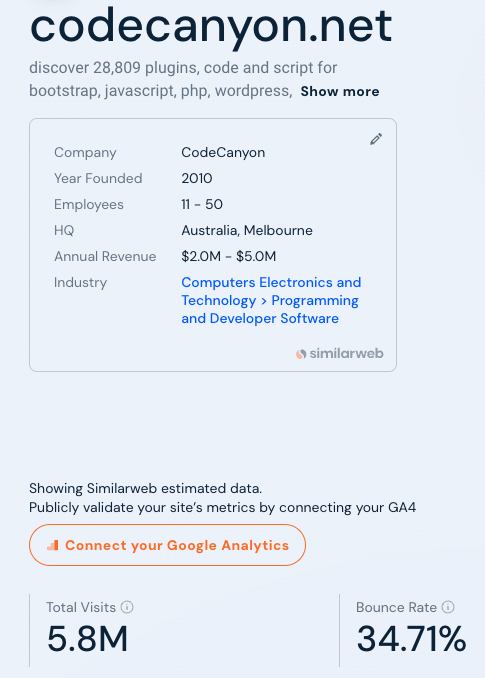Click the site description text

point(183,79)
